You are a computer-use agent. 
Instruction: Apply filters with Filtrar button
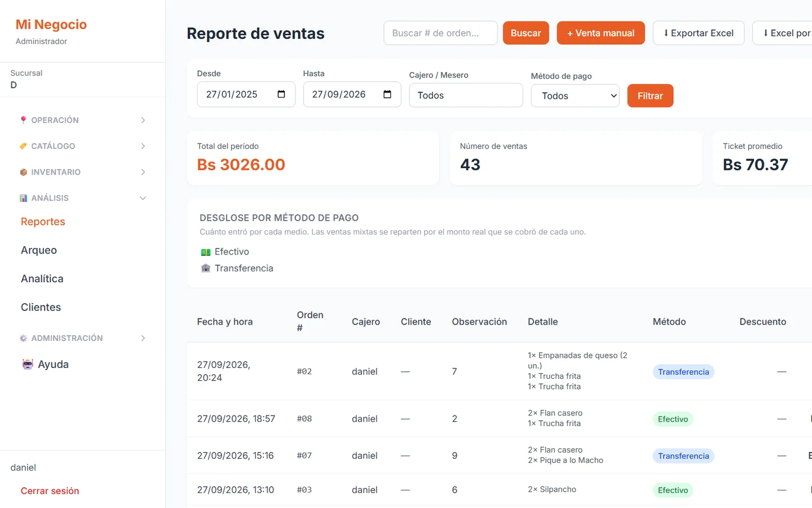650,96
